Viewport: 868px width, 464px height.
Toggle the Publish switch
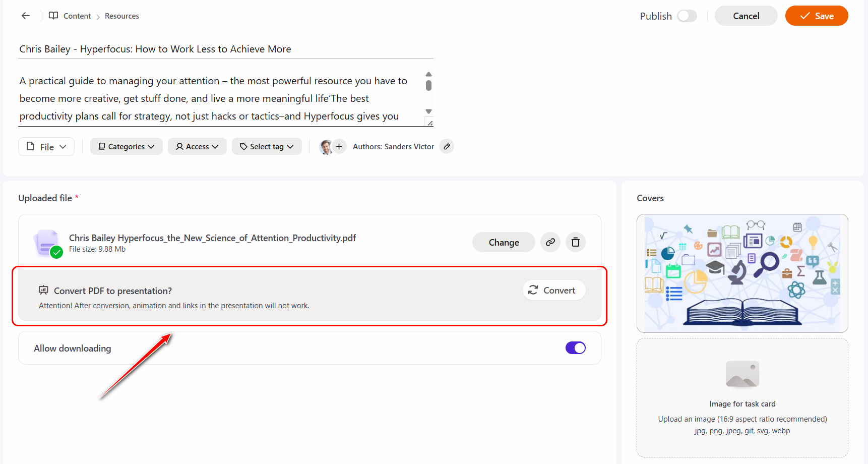[x=687, y=16]
